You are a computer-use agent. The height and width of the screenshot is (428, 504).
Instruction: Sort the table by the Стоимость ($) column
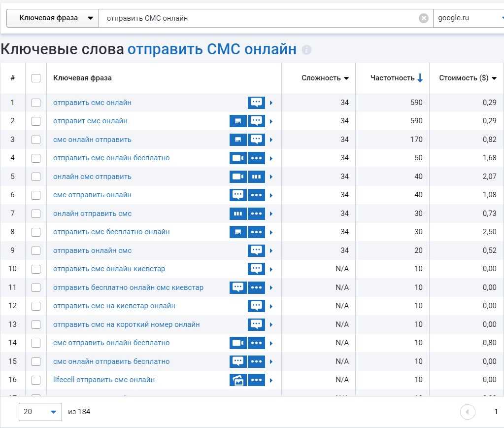point(467,78)
